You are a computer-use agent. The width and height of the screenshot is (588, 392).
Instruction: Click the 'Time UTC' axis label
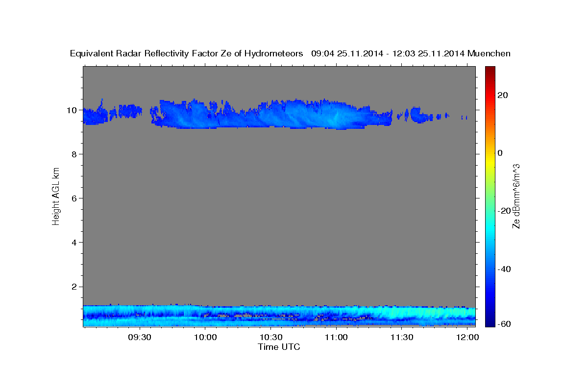pyautogui.click(x=279, y=347)
